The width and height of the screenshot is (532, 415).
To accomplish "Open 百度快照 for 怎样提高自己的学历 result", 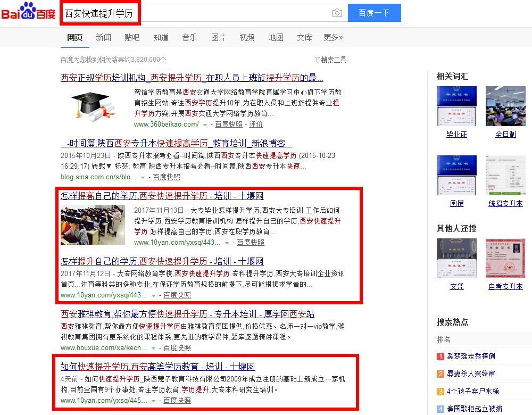I will click(251, 243).
